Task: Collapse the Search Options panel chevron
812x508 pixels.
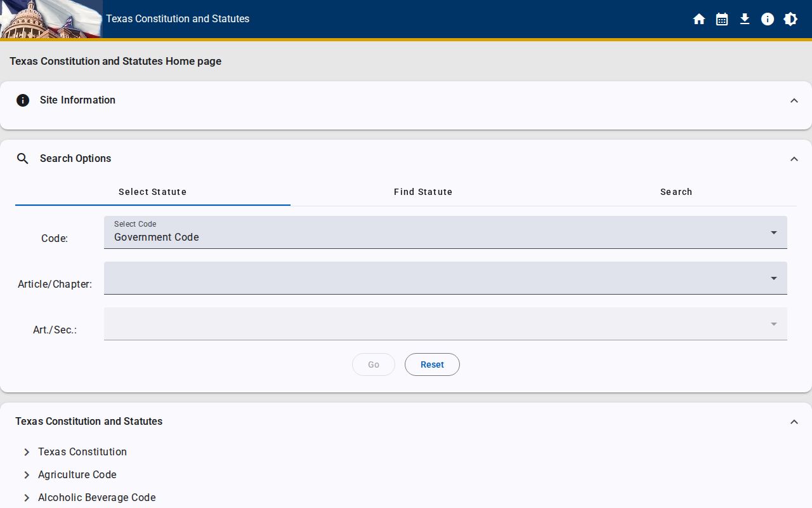Action: (794, 159)
